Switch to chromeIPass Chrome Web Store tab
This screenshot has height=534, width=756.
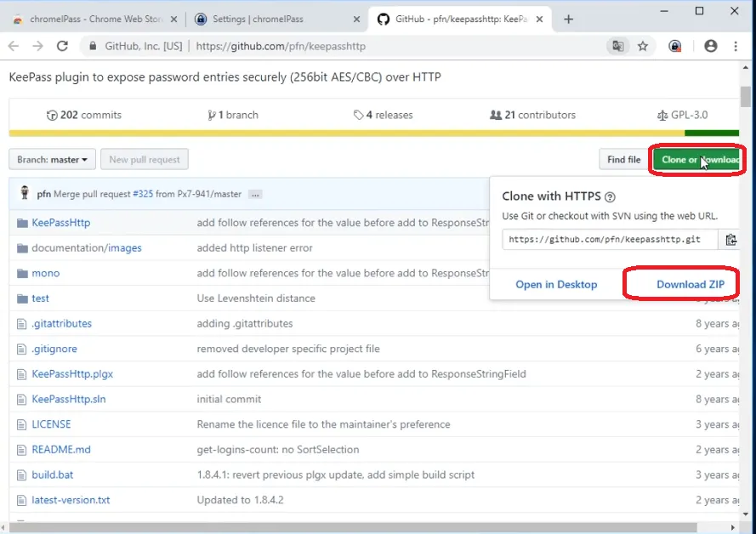click(x=94, y=20)
